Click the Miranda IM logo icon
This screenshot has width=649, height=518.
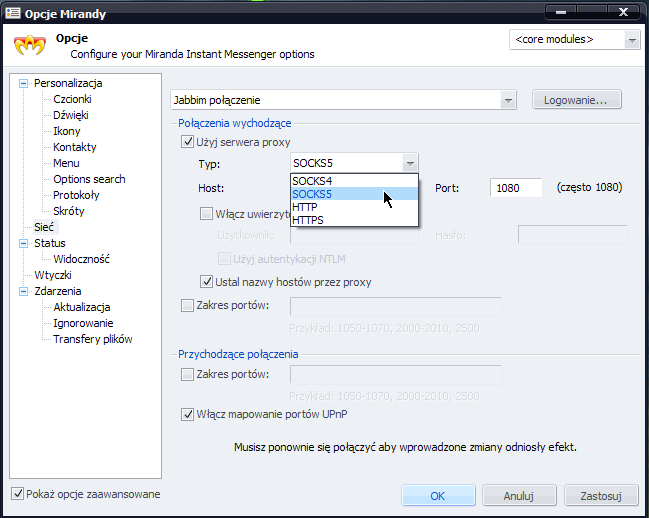[30, 45]
